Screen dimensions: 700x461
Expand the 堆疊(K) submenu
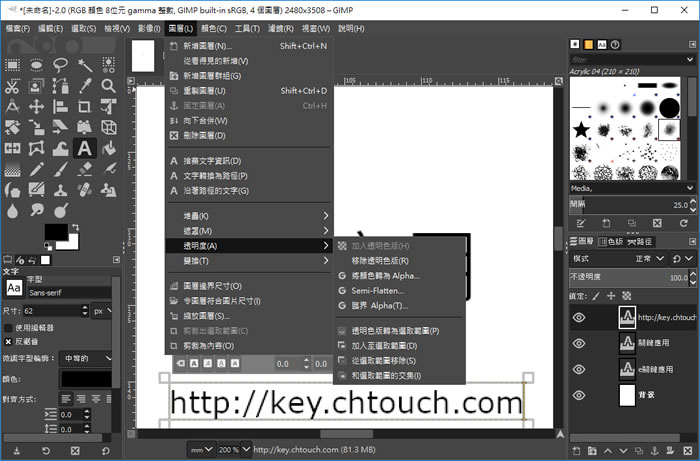[248, 216]
